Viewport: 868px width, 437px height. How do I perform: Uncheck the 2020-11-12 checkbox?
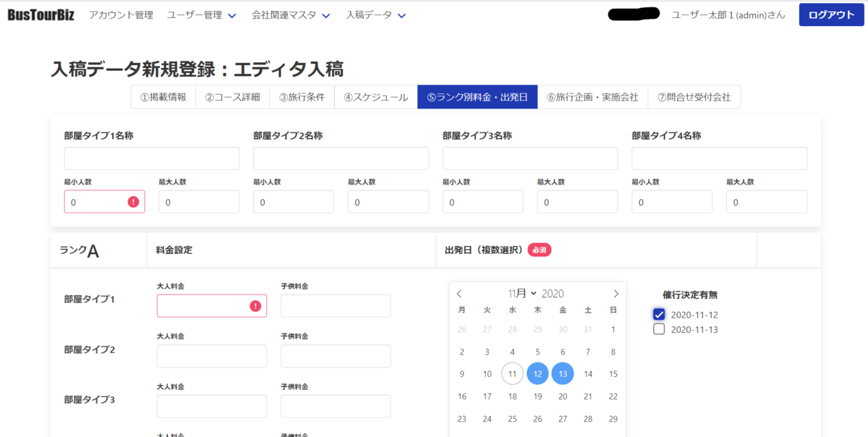[x=659, y=314]
